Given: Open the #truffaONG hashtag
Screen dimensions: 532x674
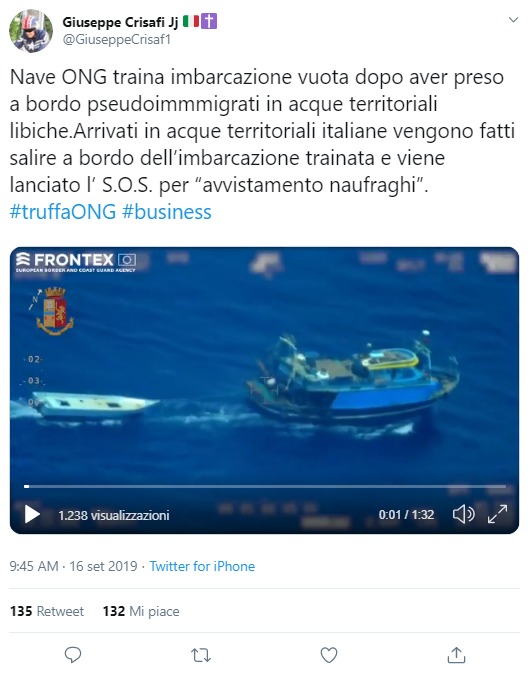Looking at the screenshot, I should click(x=63, y=212).
